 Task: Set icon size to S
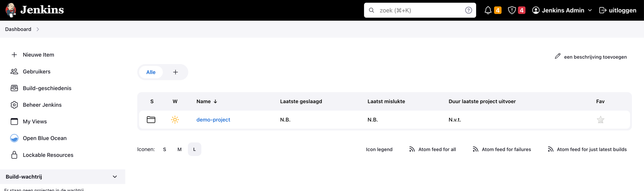(x=164, y=149)
